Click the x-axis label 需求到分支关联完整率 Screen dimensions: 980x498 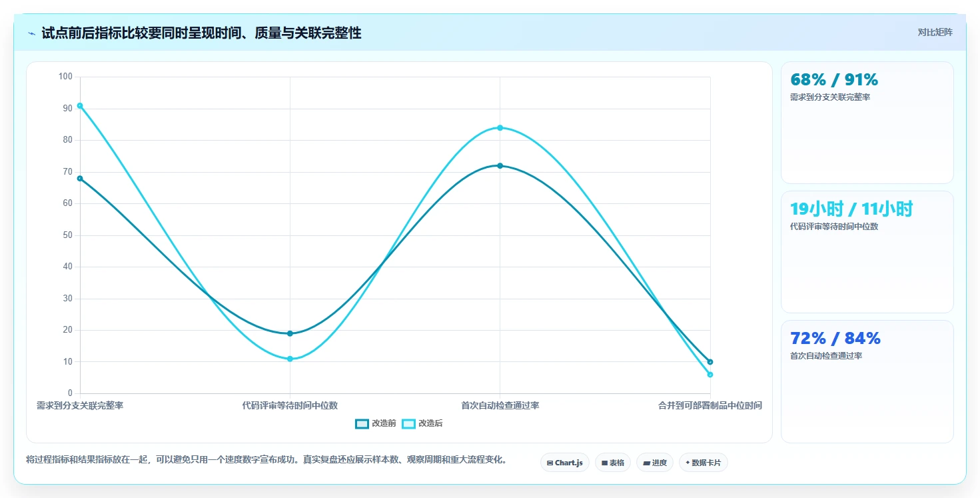pyautogui.click(x=80, y=405)
